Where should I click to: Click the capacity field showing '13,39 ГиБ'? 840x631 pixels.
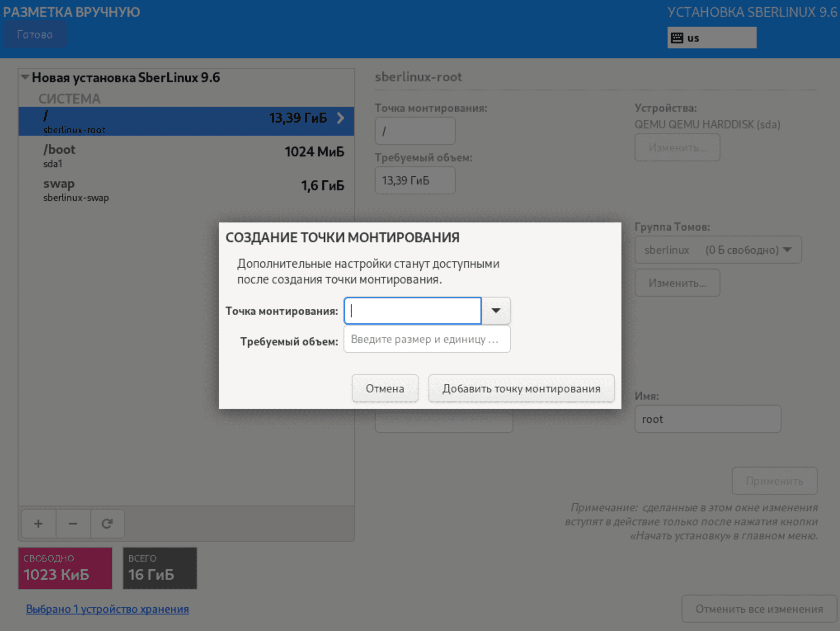(415, 180)
